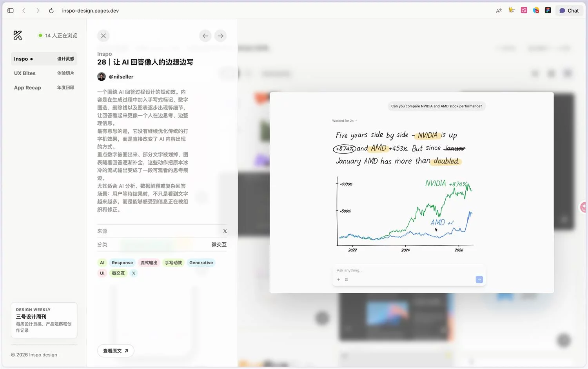Image resolution: width=588 pixels, height=369 pixels.
Task: Click the plus attach icon in chat input
Action: point(339,280)
